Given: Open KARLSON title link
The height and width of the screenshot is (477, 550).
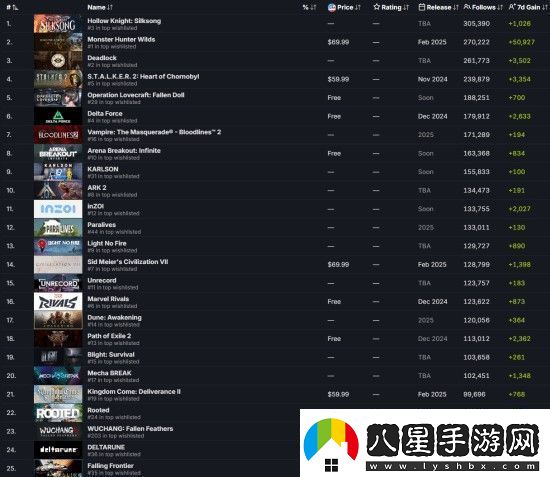Looking at the screenshot, I should [103, 169].
